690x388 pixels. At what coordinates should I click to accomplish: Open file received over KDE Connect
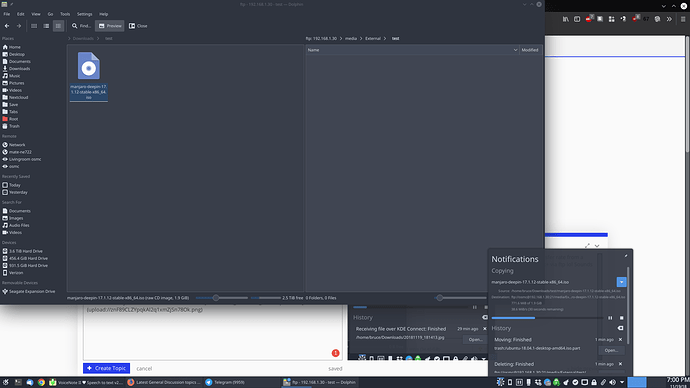475,339
